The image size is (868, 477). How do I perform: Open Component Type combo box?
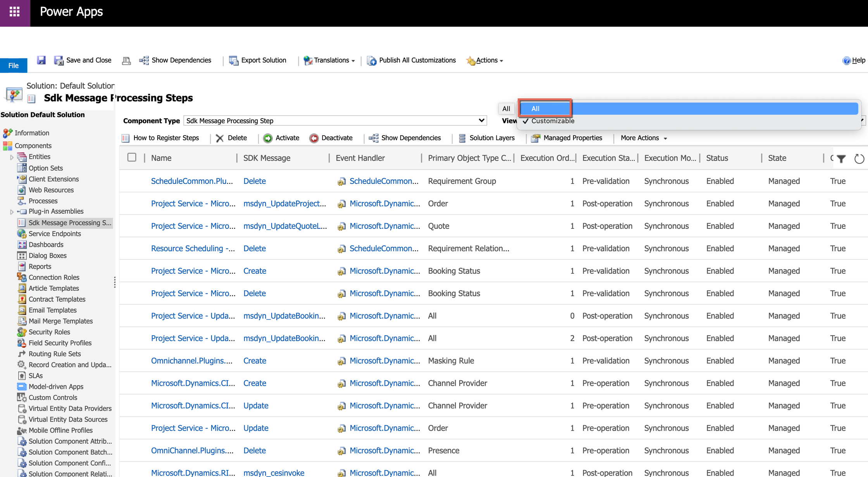tap(335, 121)
